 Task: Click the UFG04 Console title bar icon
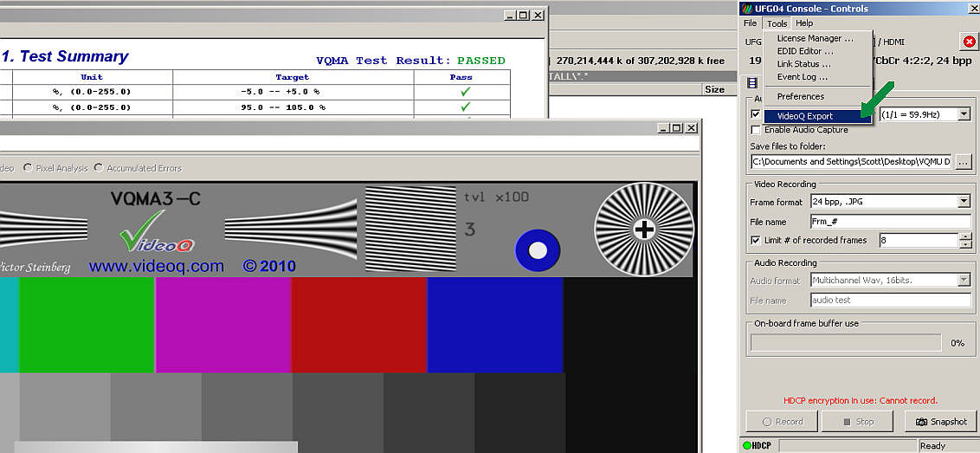747,8
